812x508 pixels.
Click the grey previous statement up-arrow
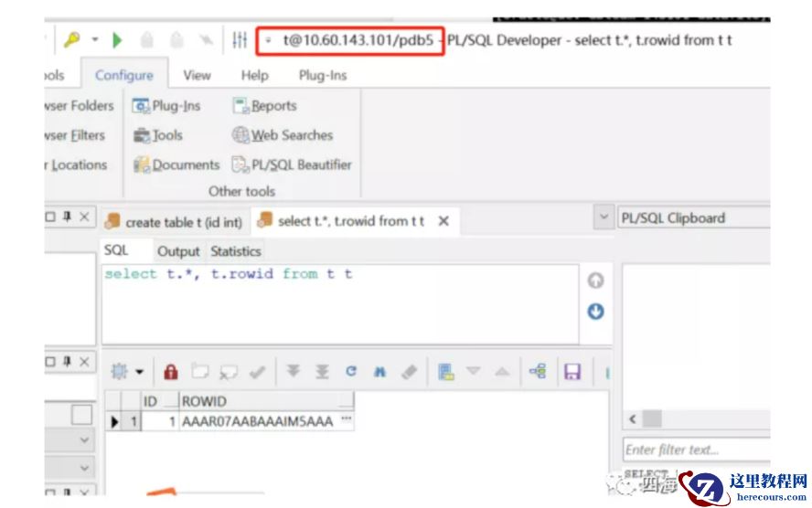(595, 280)
